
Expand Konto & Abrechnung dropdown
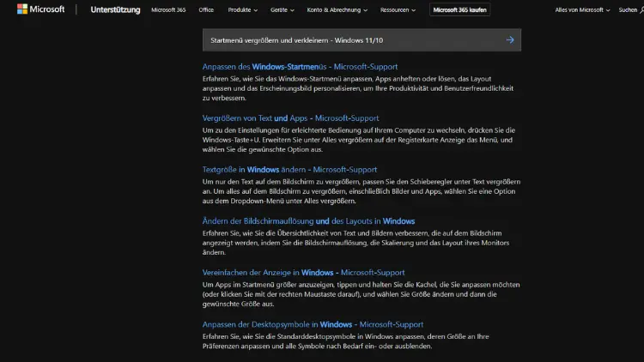click(337, 9)
